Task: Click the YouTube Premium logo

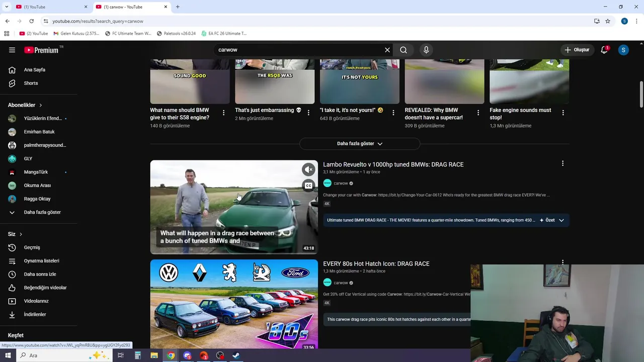Action: pos(41,50)
